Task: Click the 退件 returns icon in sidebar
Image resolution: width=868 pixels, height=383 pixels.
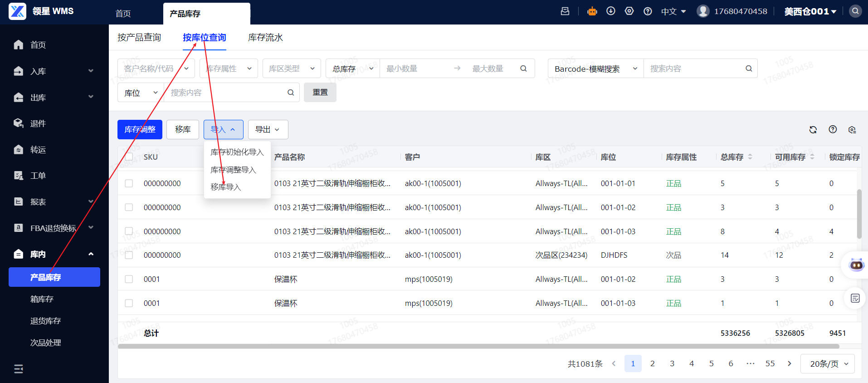Action: pos(19,123)
